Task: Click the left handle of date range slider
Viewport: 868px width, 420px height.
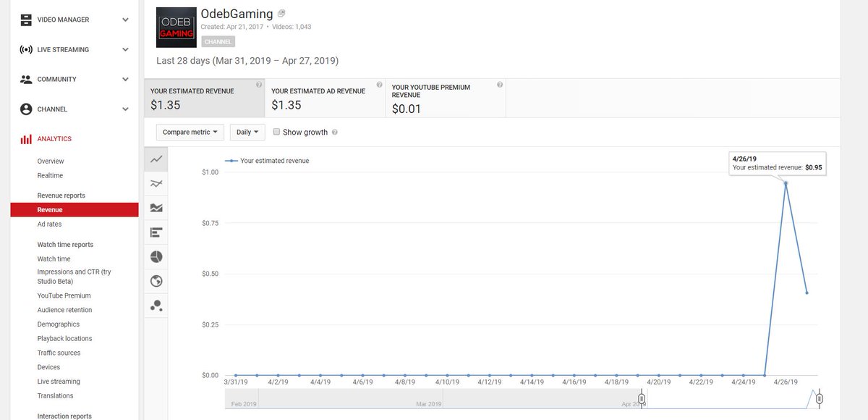Action: point(642,399)
